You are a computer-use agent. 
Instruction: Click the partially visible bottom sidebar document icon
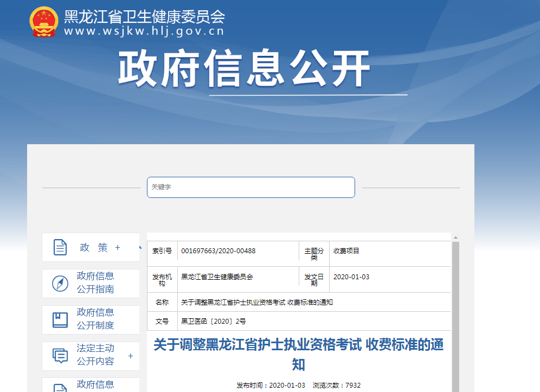60,388
